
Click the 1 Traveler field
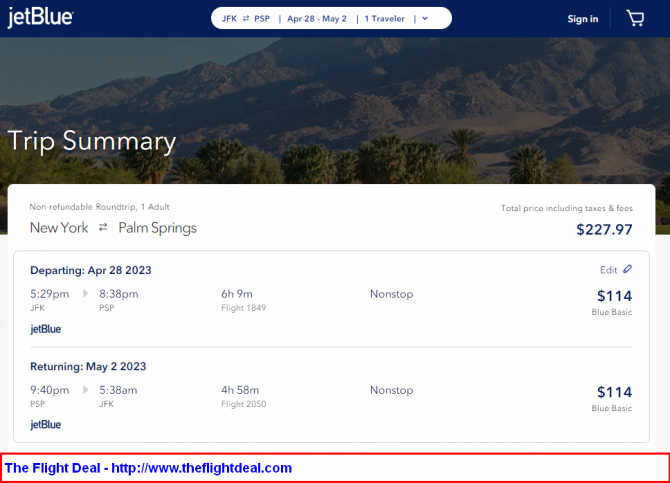[x=384, y=19]
